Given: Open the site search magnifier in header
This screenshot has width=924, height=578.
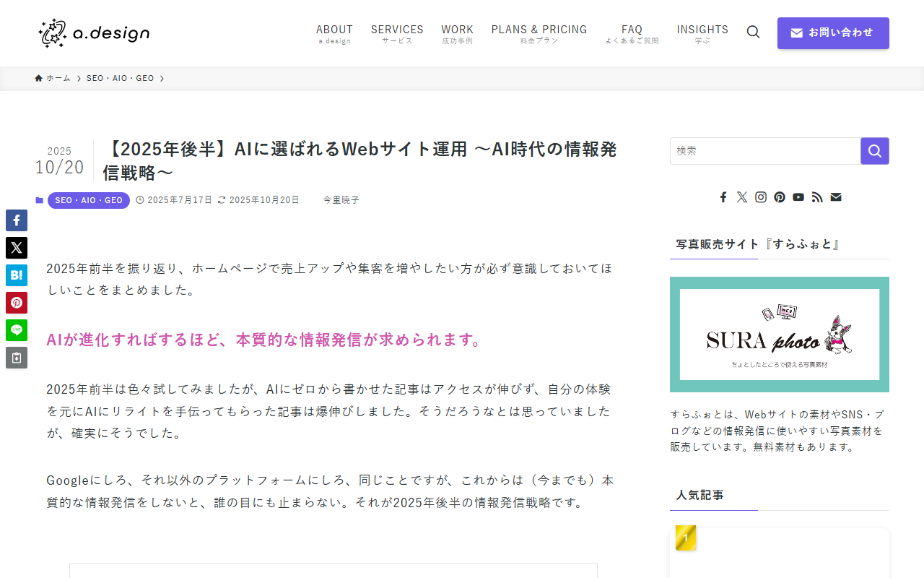Looking at the screenshot, I should click(753, 31).
